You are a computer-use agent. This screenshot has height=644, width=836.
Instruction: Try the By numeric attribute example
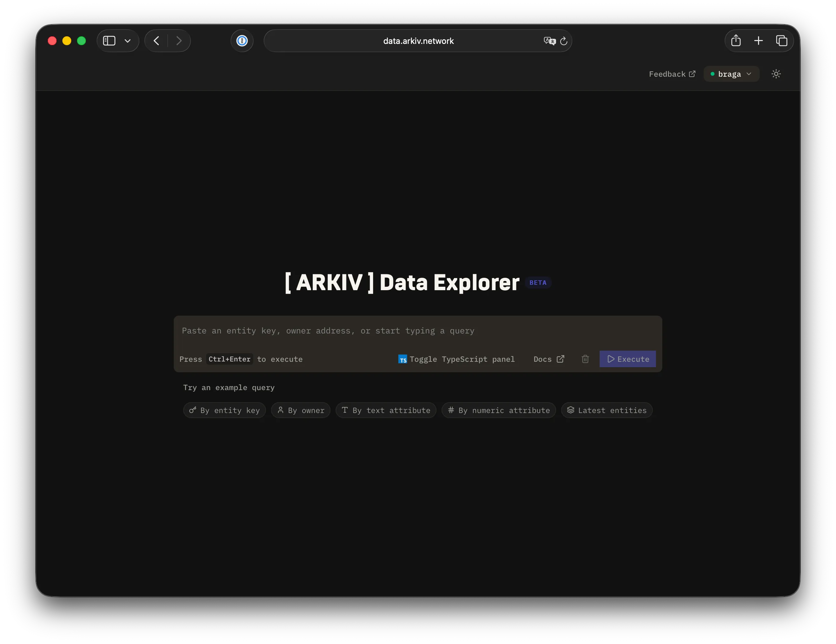pyautogui.click(x=498, y=410)
